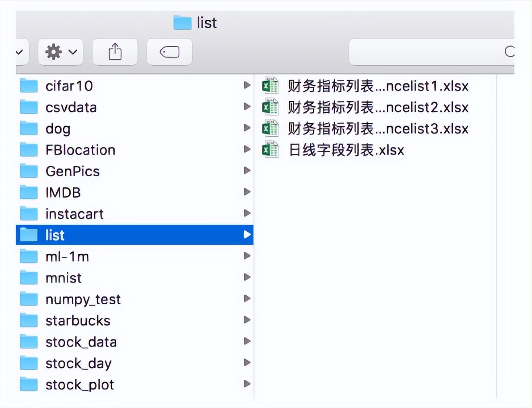The image size is (532, 408).
Task: Select the highlighted list folder
Action: pyautogui.click(x=55, y=235)
